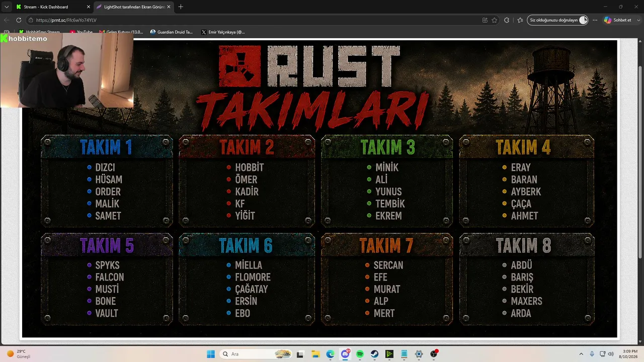Click the name KADİR in Takım 2
Screen dimensions: 644x362
tap(247, 192)
